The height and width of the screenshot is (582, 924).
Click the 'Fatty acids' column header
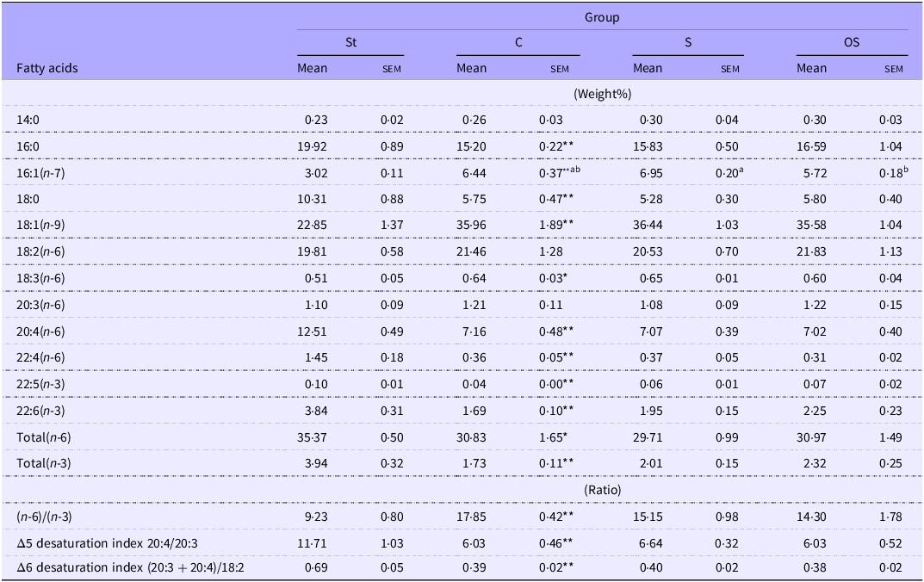pos(47,68)
